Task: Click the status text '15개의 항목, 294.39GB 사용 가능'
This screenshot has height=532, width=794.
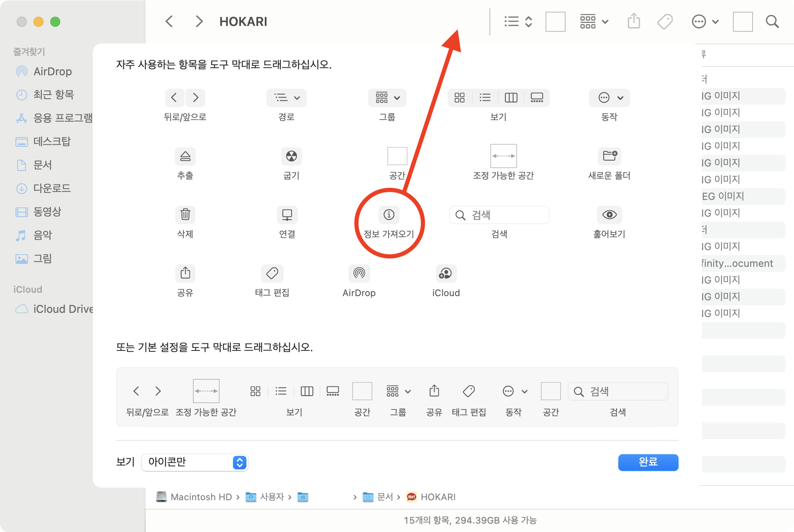Action: click(470, 520)
